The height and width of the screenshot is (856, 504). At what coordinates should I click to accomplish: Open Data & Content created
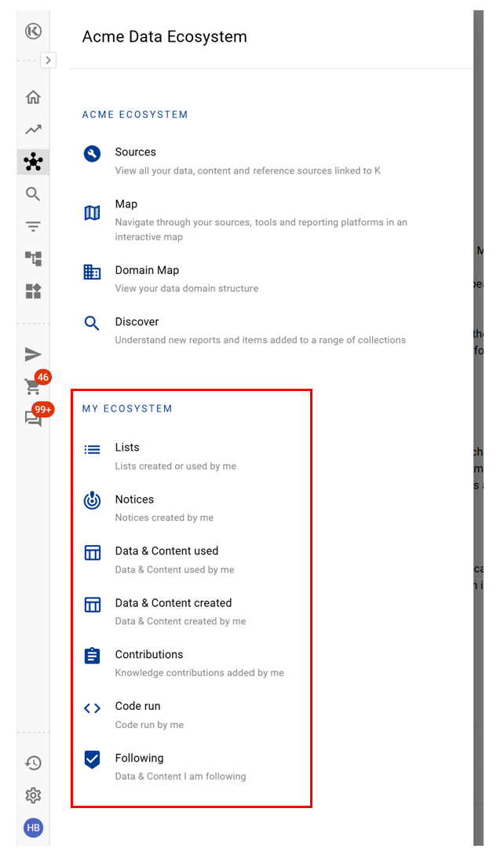coord(173,603)
